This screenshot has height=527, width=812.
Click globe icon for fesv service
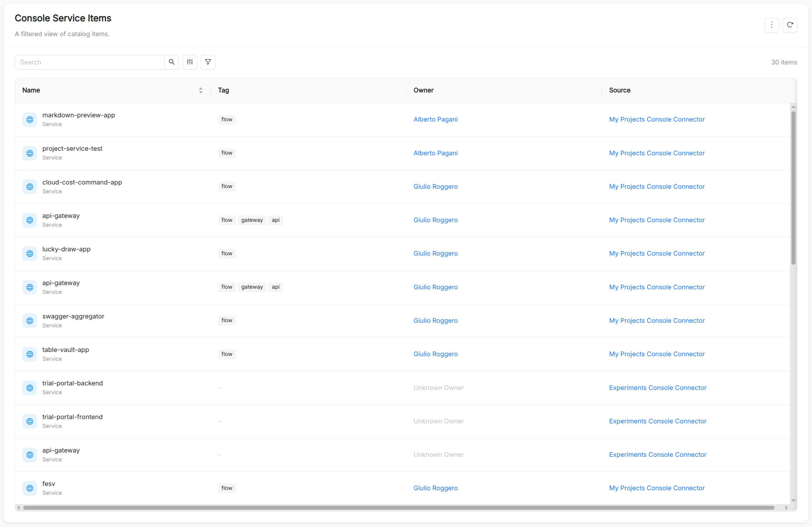(30, 488)
